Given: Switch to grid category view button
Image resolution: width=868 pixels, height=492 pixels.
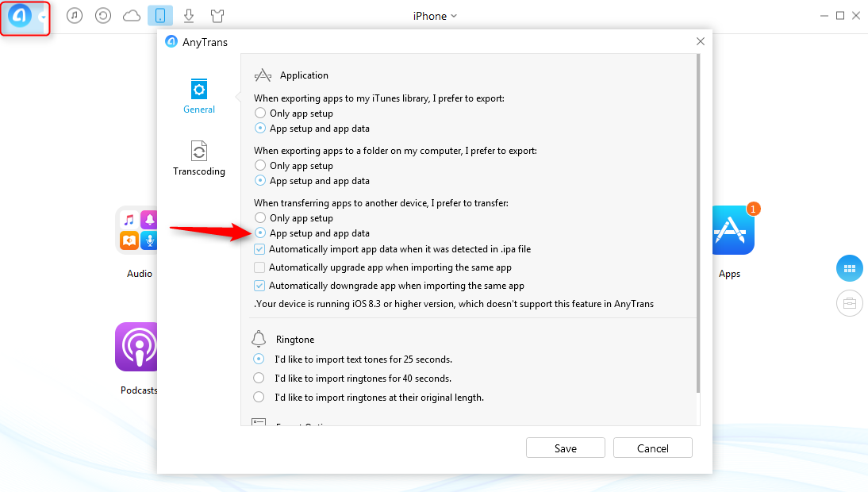Looking at the screenshot, I should click(x=849, y=268).
